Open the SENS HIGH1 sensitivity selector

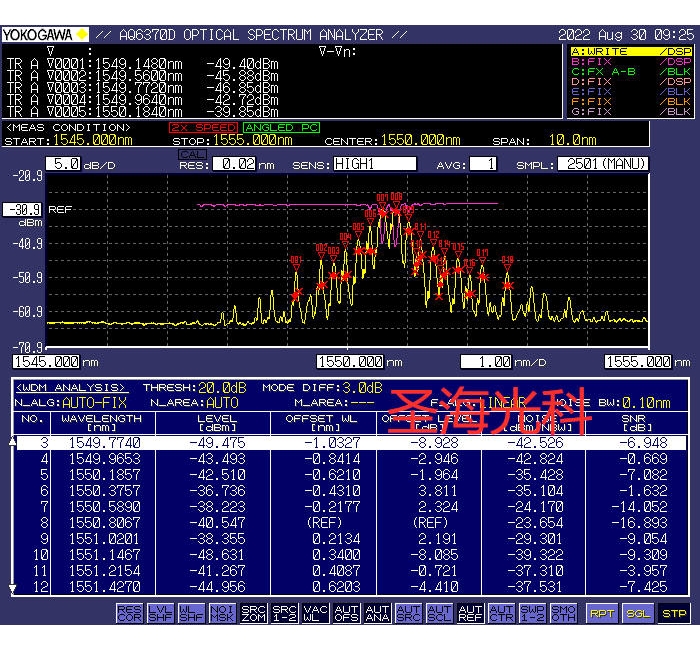coord(375,164)
